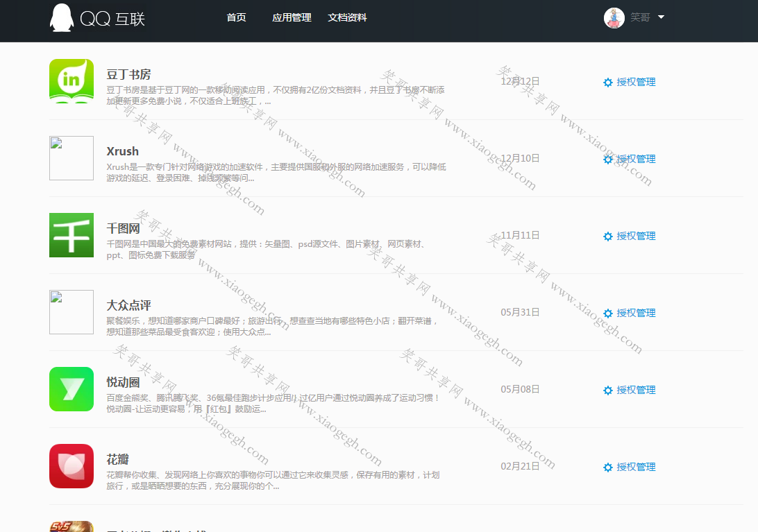The image size is (758, 532).
Task: Click the 大众点评 app title
Action: tap(128, 305)
